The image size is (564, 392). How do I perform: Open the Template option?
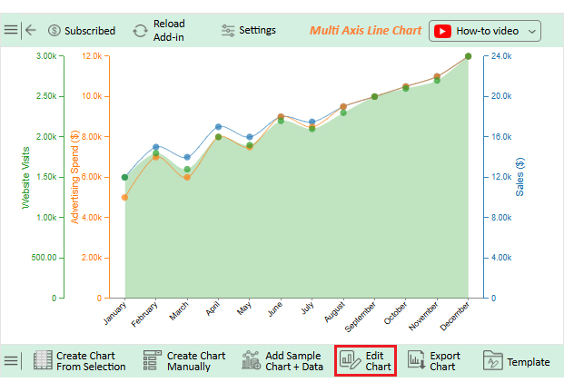tap(516, 361)
